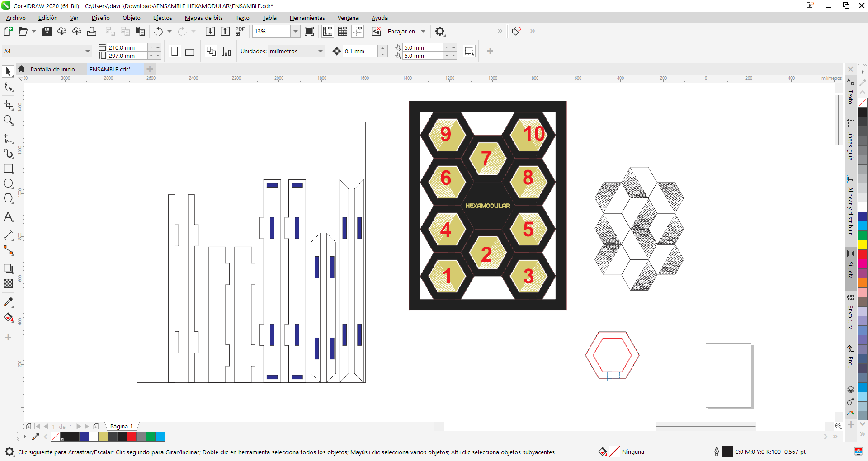The width and height of the screenshot is (868, 461).
Task: Select the Text tool
Action: tap(8, 217)
